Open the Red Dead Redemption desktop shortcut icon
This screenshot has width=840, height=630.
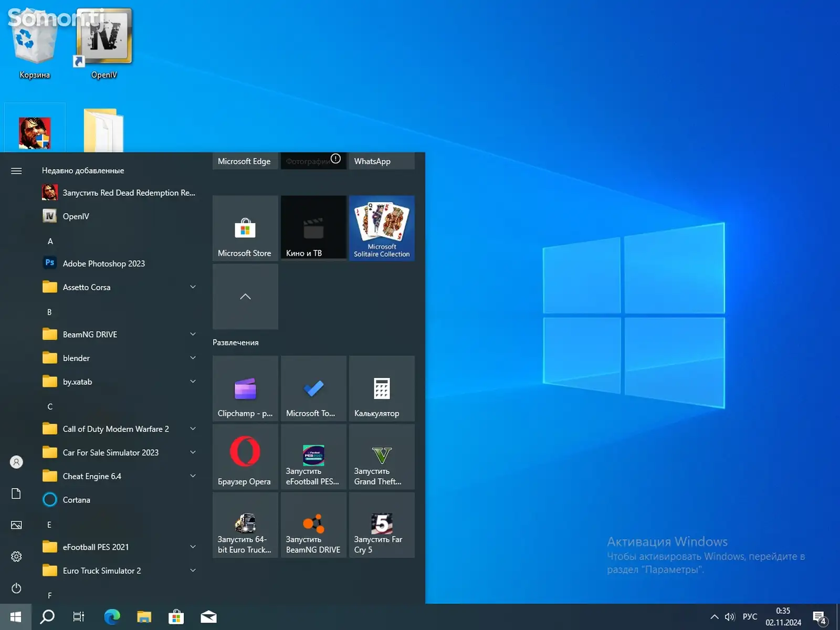[35, 133]
